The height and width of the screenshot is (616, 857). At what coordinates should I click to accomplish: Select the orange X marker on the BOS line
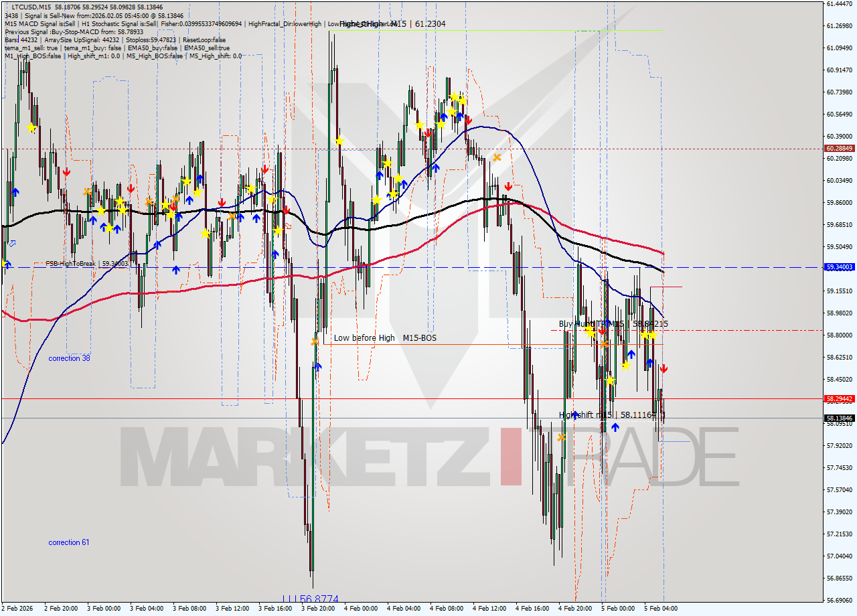click(x=604, y=344)
